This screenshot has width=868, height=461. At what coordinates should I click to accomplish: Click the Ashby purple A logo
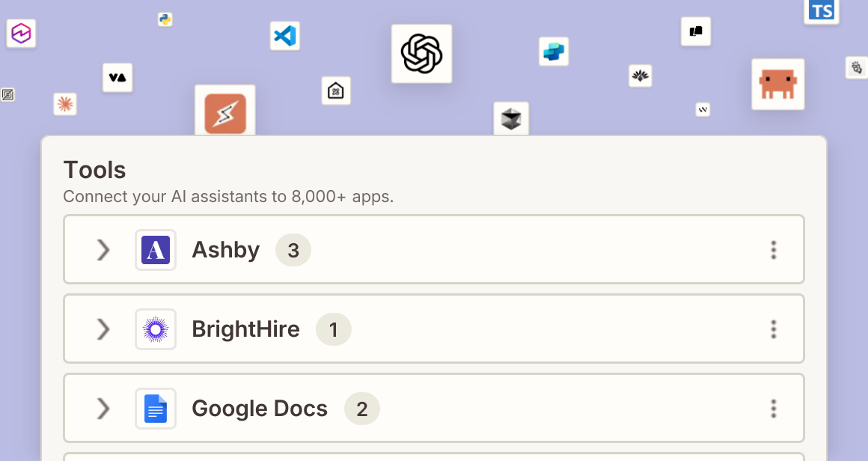pos(156,250)
